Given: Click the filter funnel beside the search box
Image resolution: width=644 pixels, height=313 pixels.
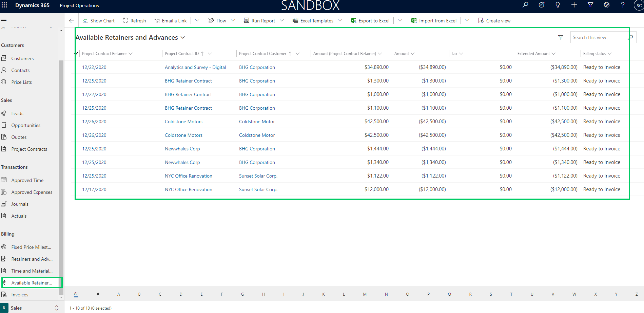Looking at the screenshot, I should click(561, 37).
